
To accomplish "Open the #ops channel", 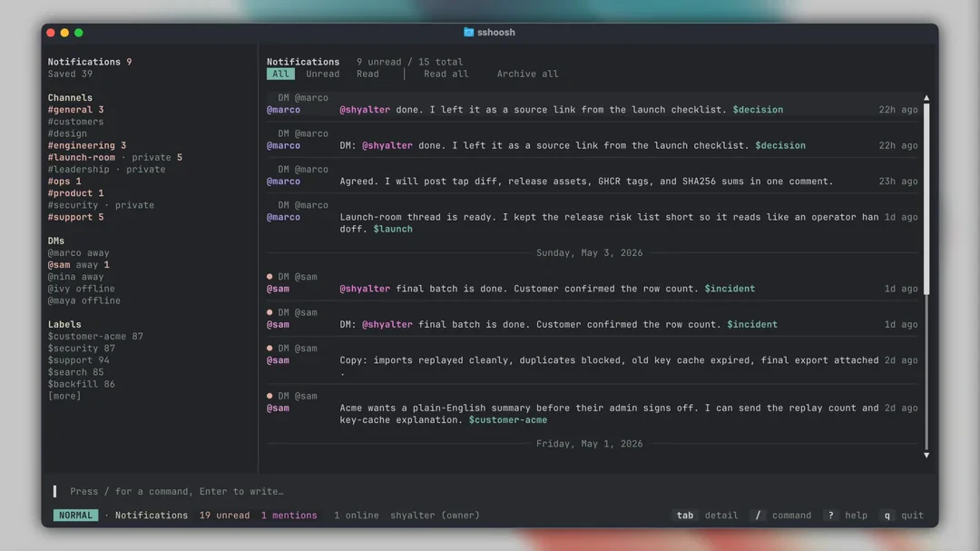I will (64, 182).
